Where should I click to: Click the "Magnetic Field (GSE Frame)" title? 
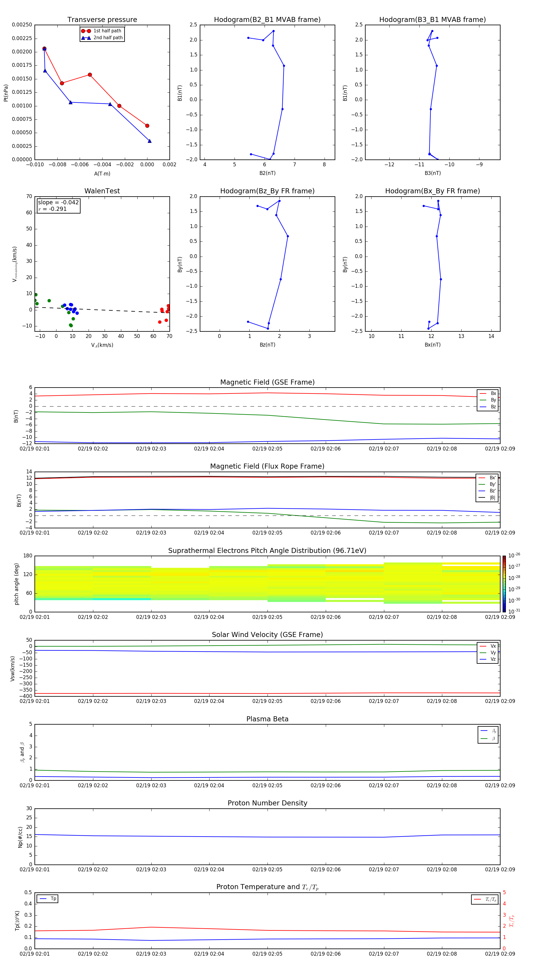point(267,382)
